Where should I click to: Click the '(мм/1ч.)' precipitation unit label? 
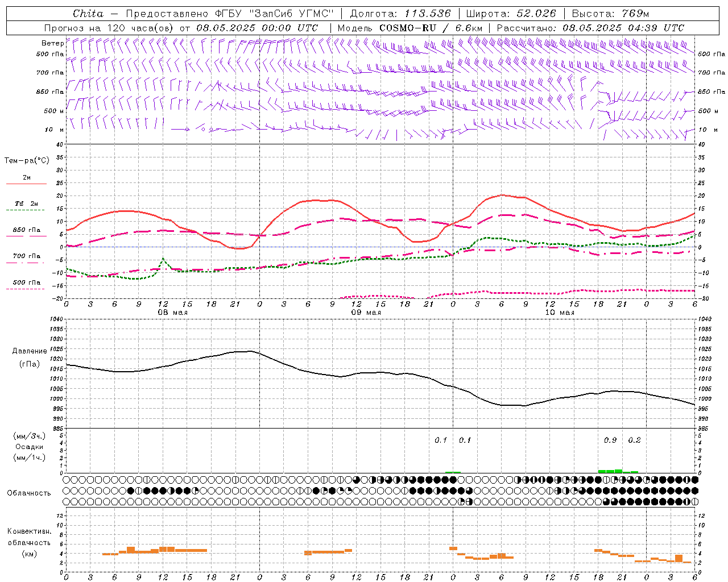coord(30,458)
